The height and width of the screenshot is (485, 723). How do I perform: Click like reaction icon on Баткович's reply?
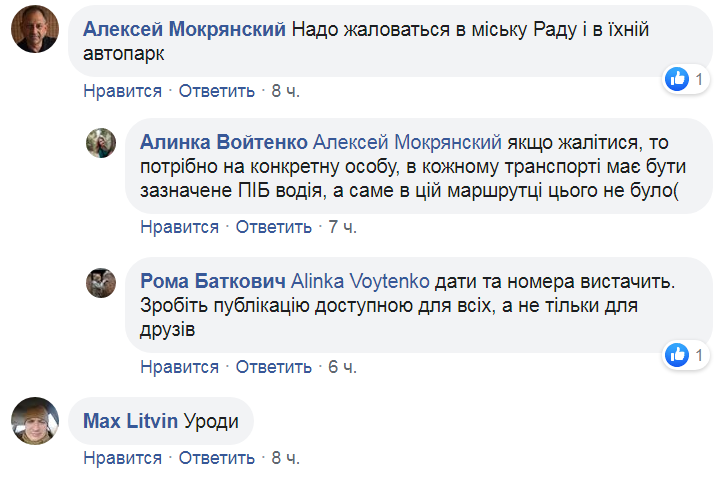coord(678,354)
